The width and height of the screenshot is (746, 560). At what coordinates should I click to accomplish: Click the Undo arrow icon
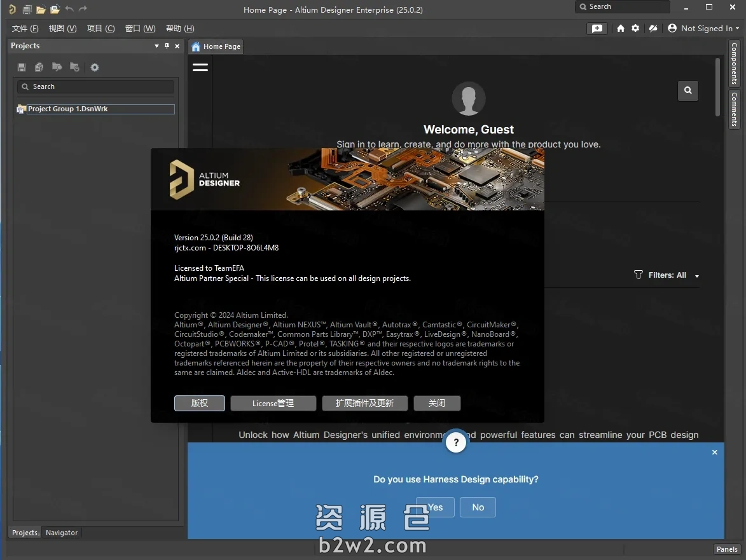(x=69, y=10)
